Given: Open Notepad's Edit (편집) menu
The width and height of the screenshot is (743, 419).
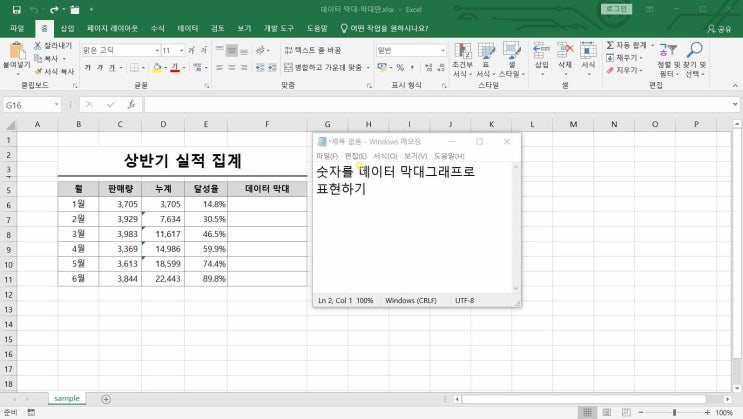Looking at the screenshot, I should [x=355, y=156].
